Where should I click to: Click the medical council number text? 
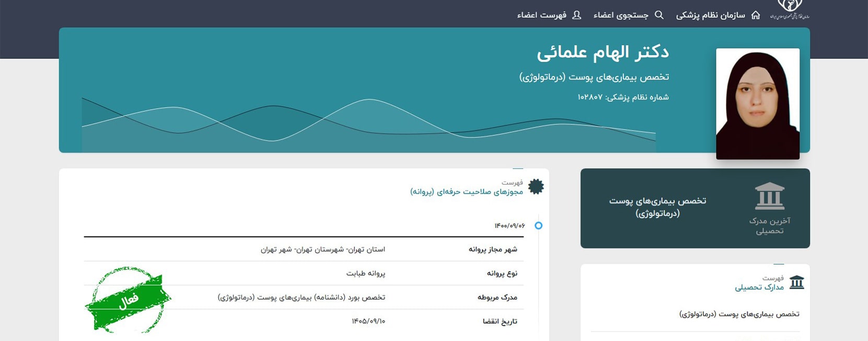pyautogui.click(x=622, y=97)
